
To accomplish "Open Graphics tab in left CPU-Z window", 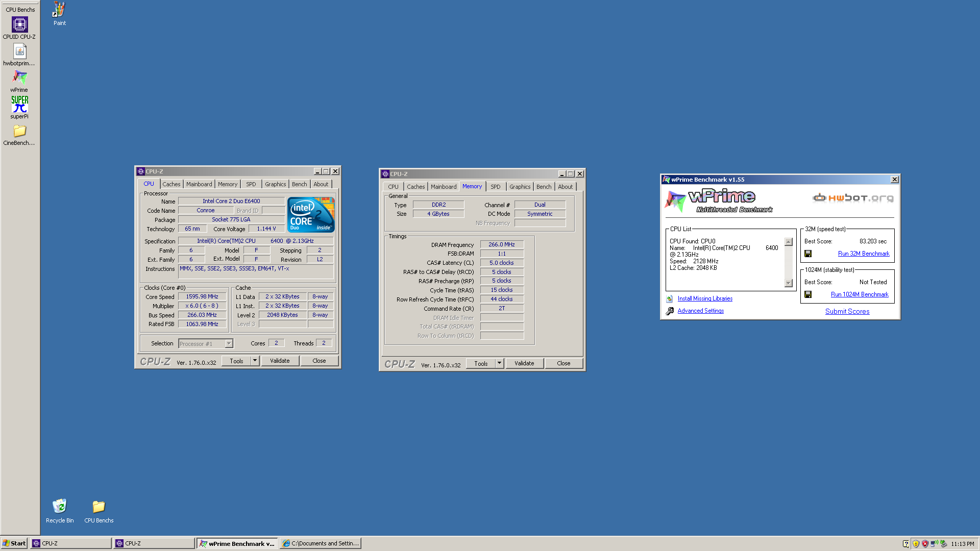I will 276,184.
